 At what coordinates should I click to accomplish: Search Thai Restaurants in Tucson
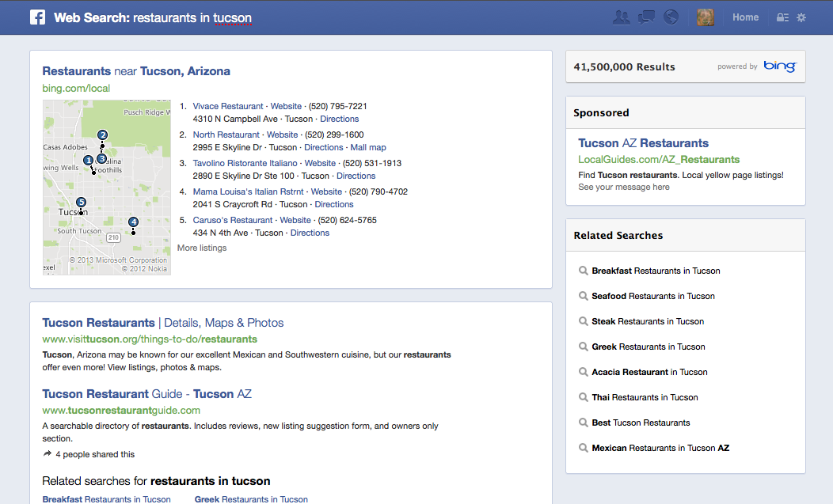(645, 397)
